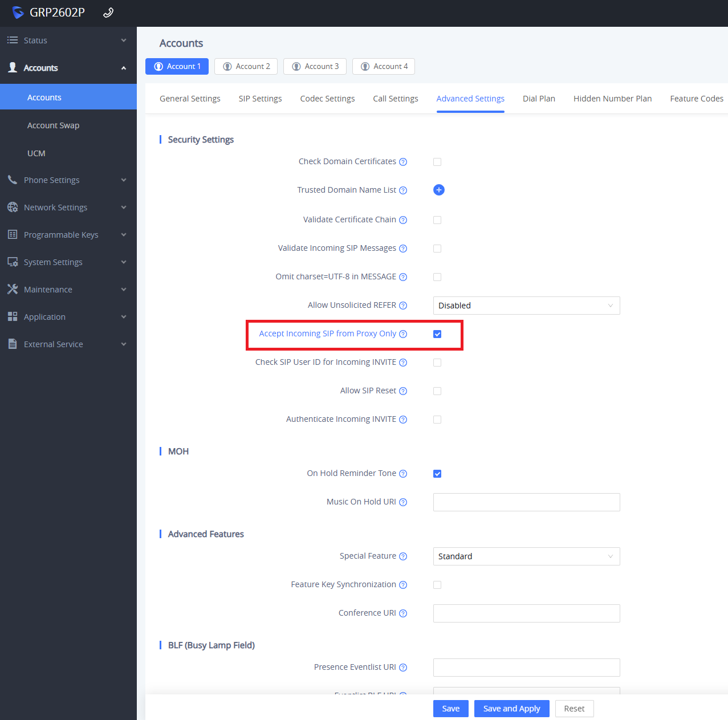This screenshot has height=720, width=728.
Task: Uncheck On Hold Reminder Tone
Action: (x=437, y=474)
